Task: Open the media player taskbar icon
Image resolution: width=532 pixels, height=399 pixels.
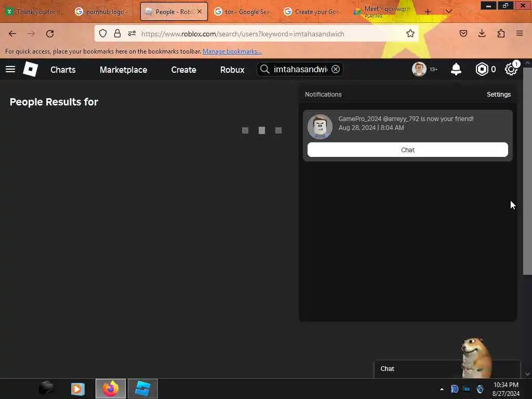Action: 78,389
